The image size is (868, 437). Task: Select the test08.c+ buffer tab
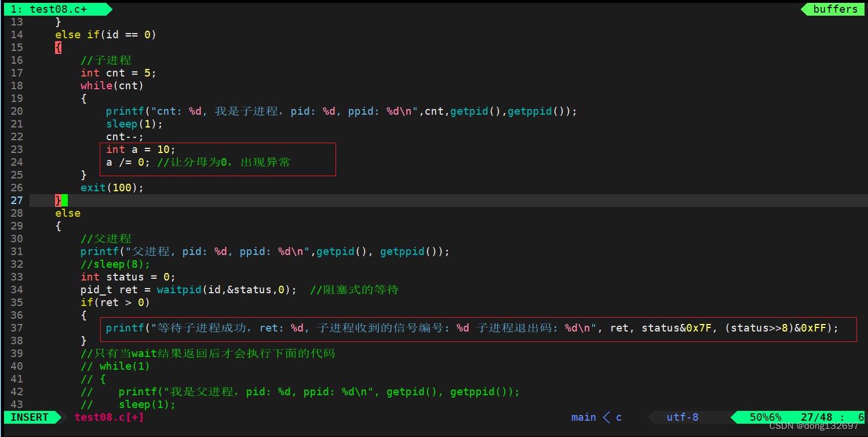[55, 9]
